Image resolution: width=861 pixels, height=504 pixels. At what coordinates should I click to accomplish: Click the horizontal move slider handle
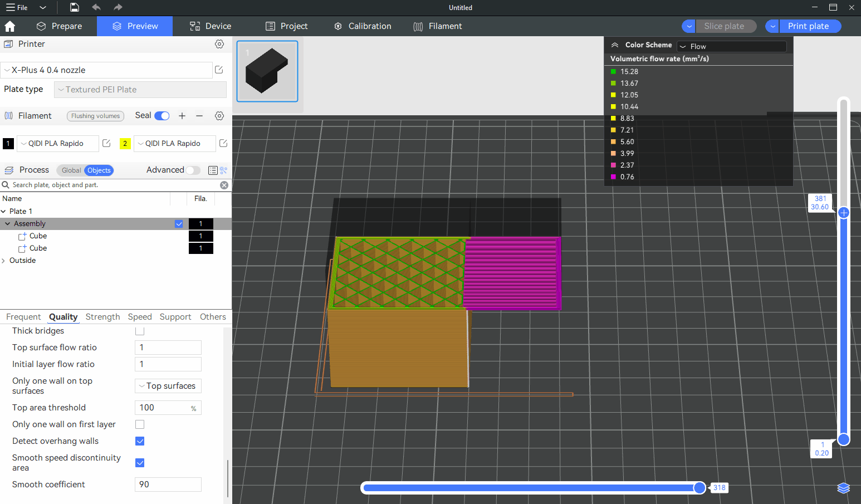tap(699, 488)
